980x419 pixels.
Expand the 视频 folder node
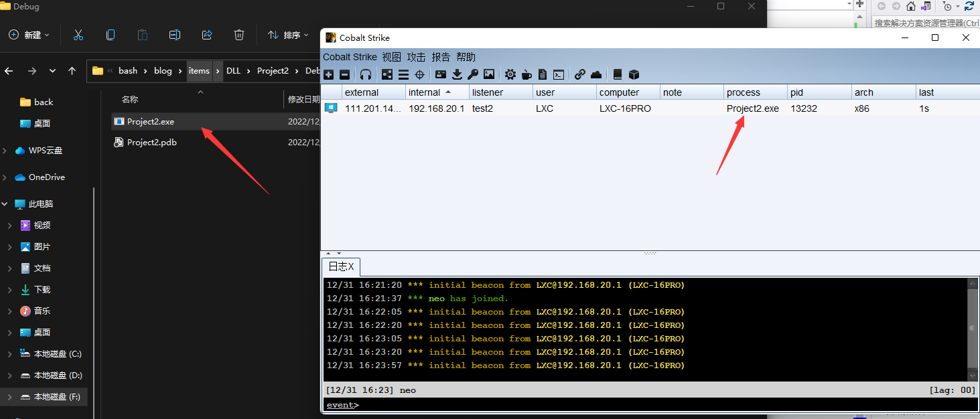click(x=10, y=226)
